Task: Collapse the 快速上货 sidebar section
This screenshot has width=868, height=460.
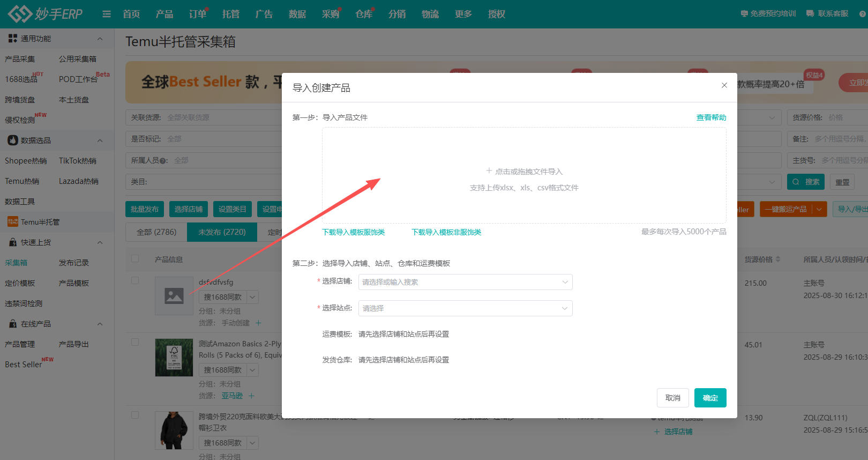Action: (x=100, y=242)
